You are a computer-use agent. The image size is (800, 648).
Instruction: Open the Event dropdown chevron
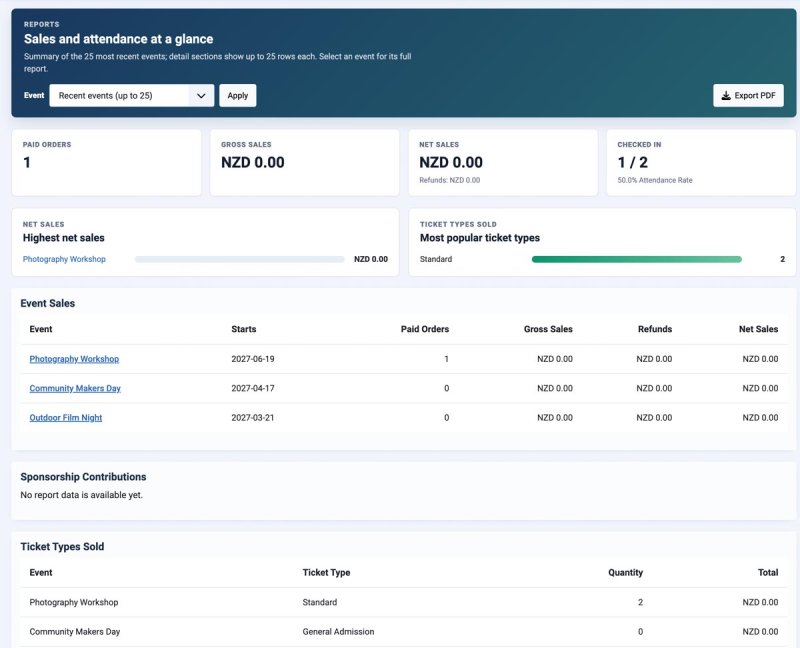click(202, 95)
